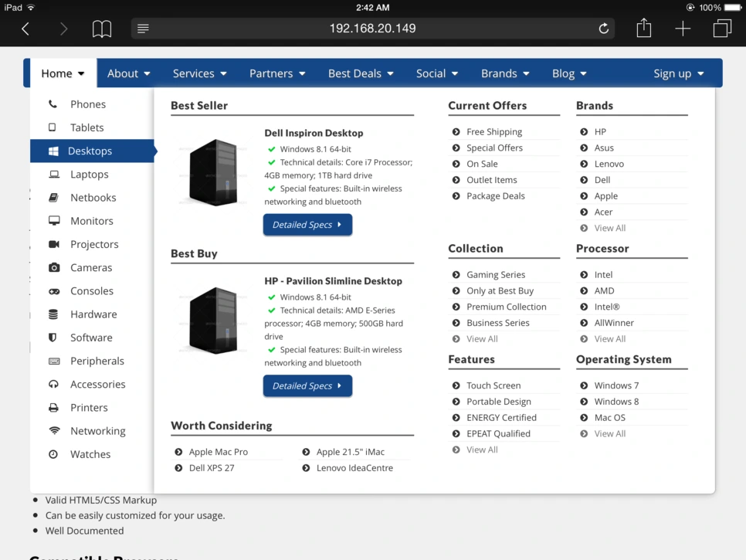
Task: Expand the About dropdown menu
Action: pyautogui.click(x=128, y=73)
